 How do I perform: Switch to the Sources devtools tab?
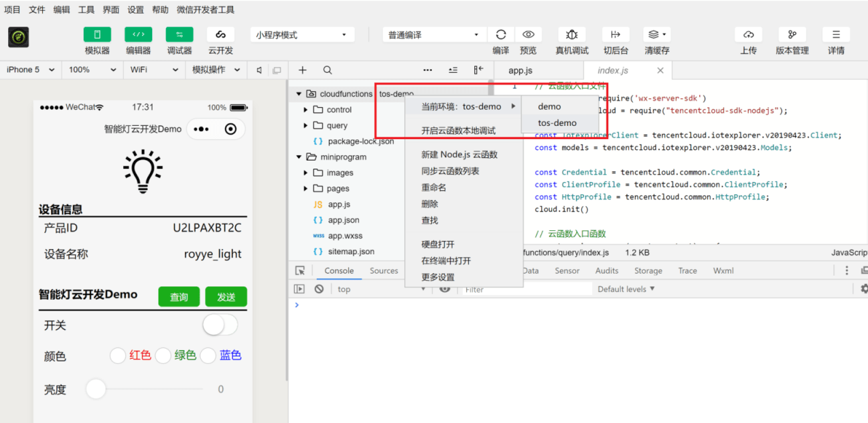click(384, 270)
